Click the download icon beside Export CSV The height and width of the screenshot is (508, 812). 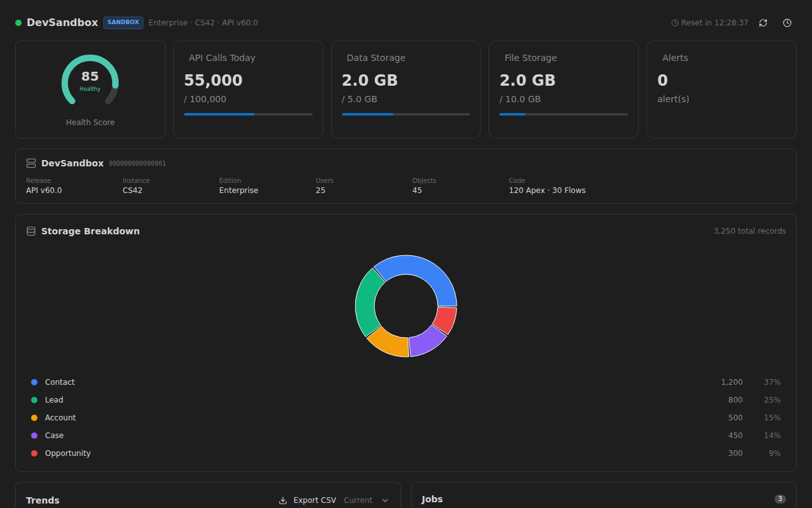click(283, 500)
